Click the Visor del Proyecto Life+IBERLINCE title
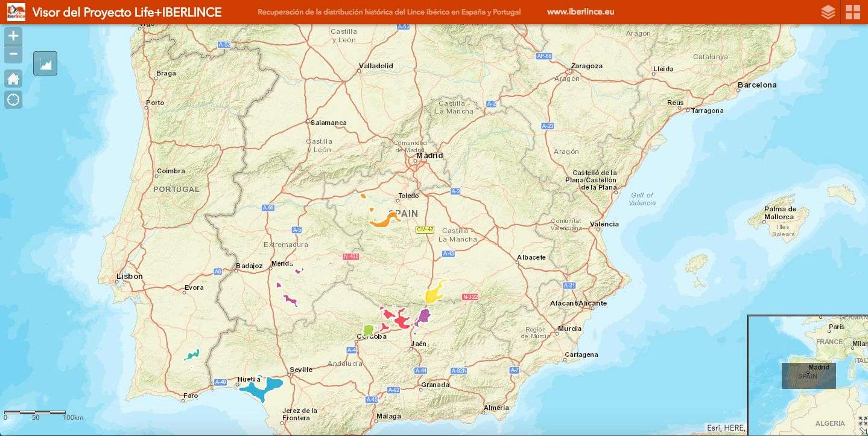The height and width of the screenshot is (436, 868). pos(127,12)
